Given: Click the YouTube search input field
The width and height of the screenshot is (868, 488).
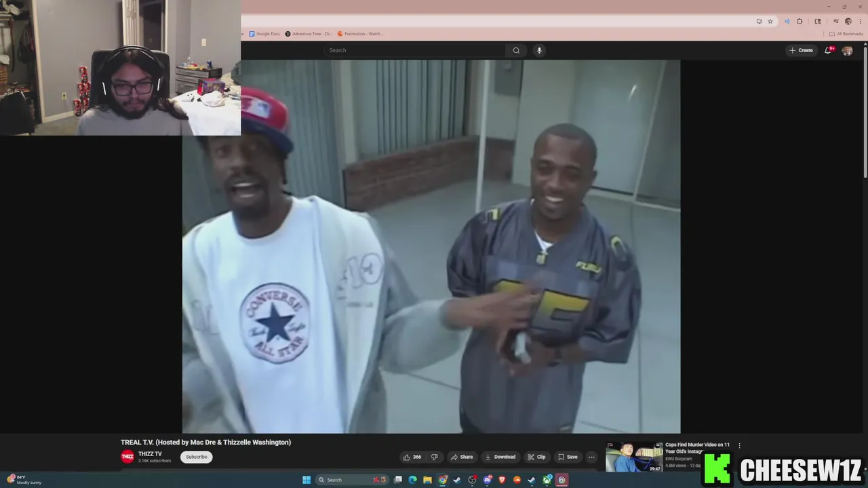Looking at the screenshot, I should tap(414, 50).
